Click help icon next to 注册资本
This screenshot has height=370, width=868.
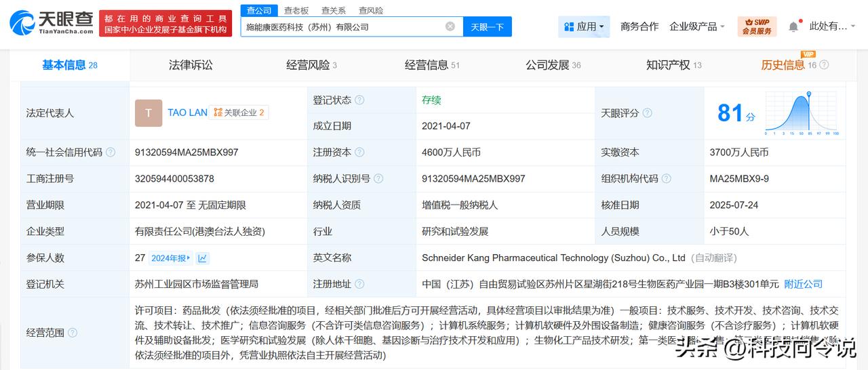tap(359, 152)
